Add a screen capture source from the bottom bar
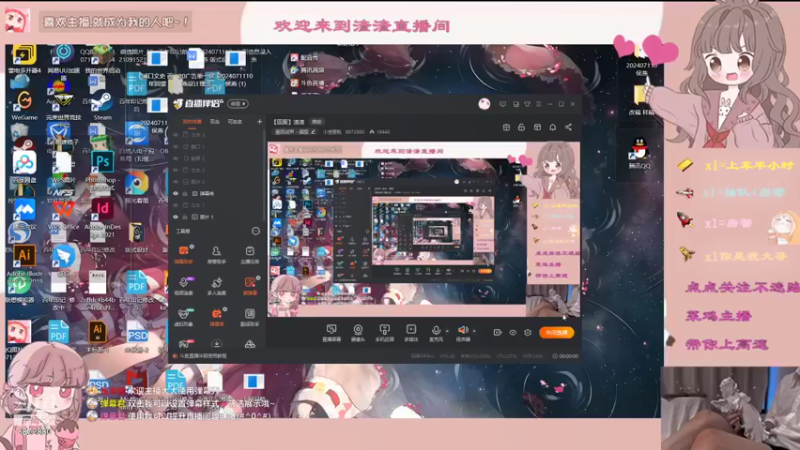The width and height of the screenshot is (800, 450). [332, 333]
